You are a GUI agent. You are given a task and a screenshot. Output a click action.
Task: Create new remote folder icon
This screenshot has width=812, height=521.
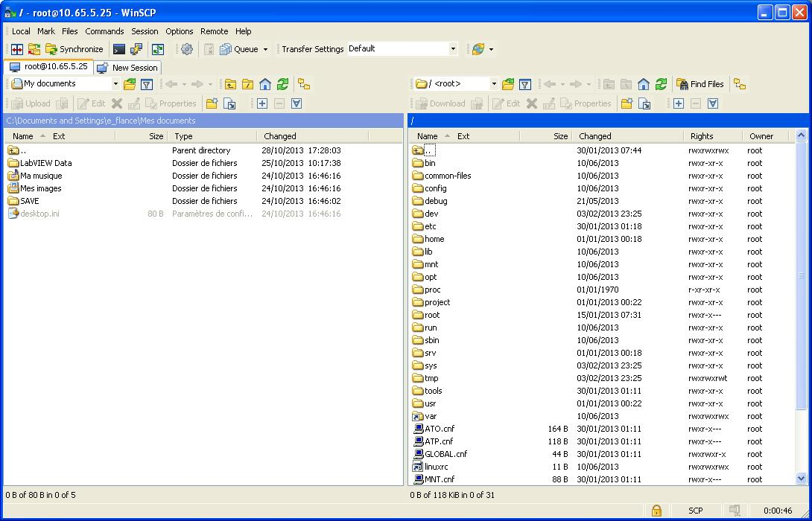coord(627,103)
